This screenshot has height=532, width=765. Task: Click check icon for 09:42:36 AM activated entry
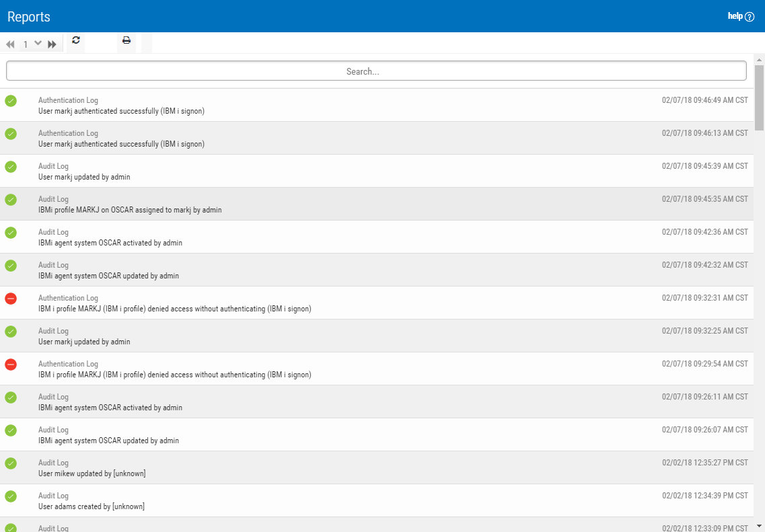[11, 233]
